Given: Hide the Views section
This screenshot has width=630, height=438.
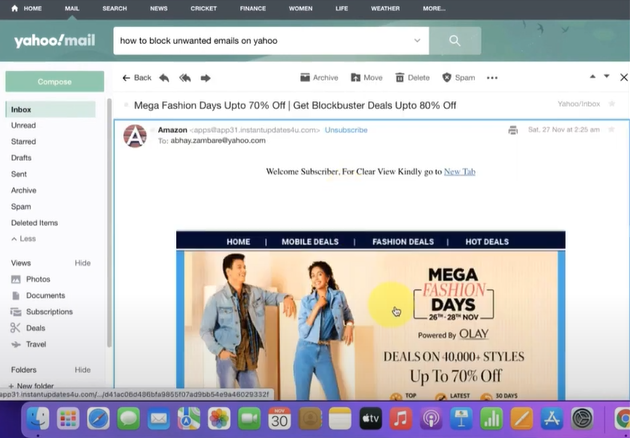Looking at the screenshot, I should click(x=82, y=263).
